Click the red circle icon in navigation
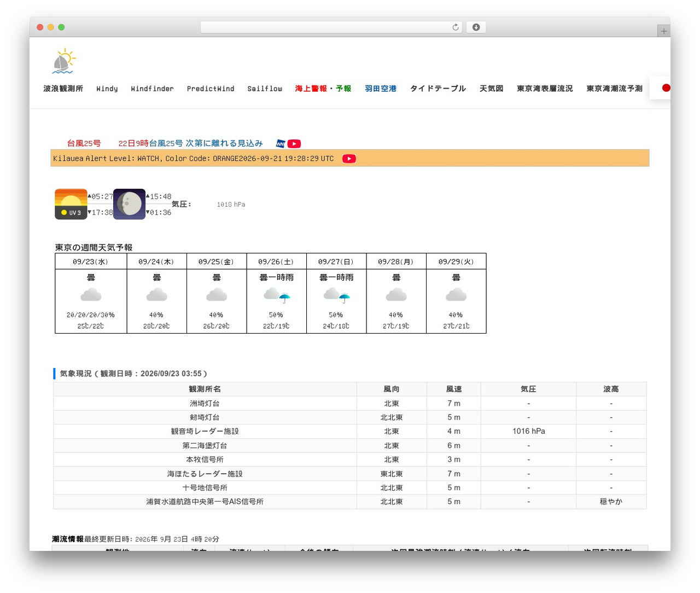This screenshot has width=700, height=593. pyautogui.click(x=666, y=88)
